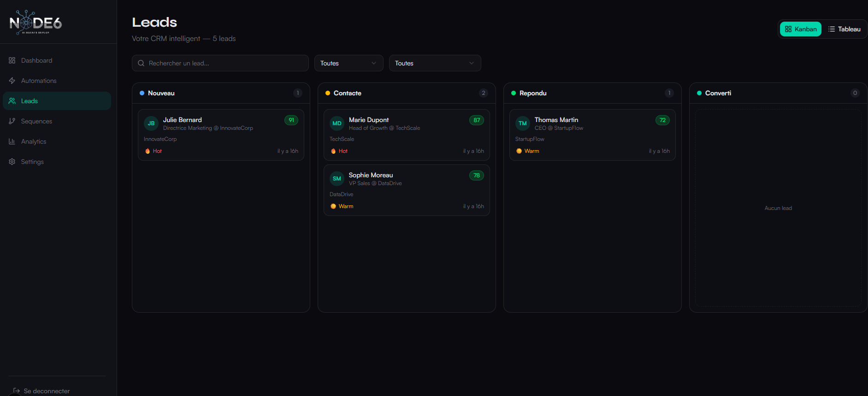This screenshot has height=396, width=868.
Task: Click Julie Bernard's JB avatar
Action: pyautogui.click(x=151, y=123)
